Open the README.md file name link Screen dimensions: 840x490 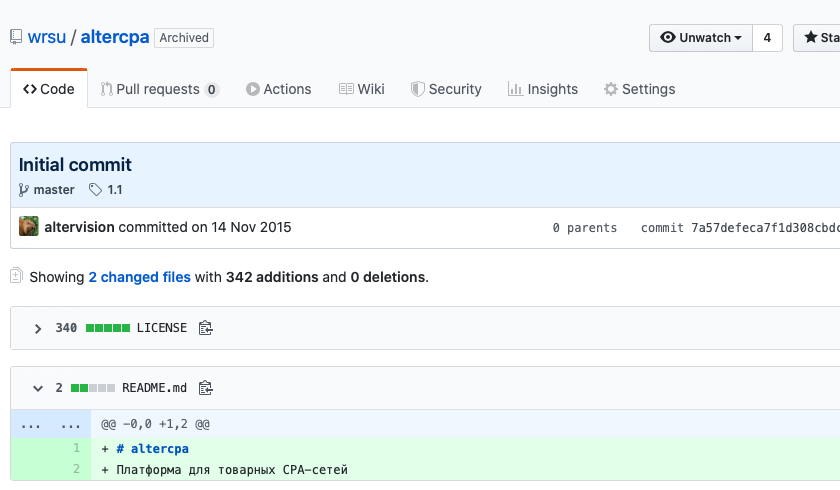pyautogui.click(x=154, y=388)
